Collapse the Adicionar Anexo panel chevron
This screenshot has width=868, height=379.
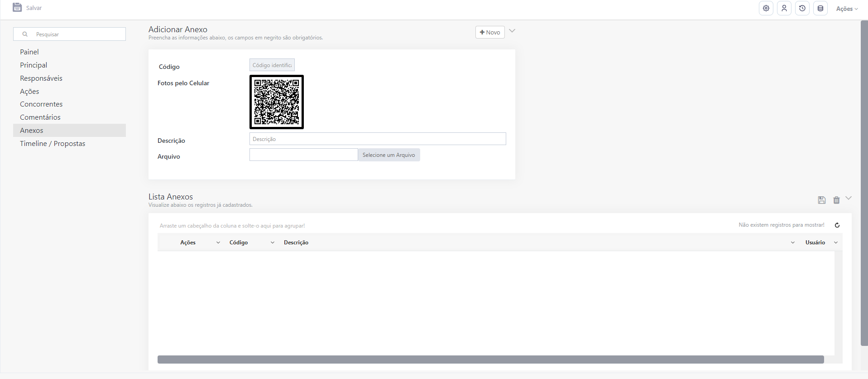pyautogui.click(x=512, y=31)
